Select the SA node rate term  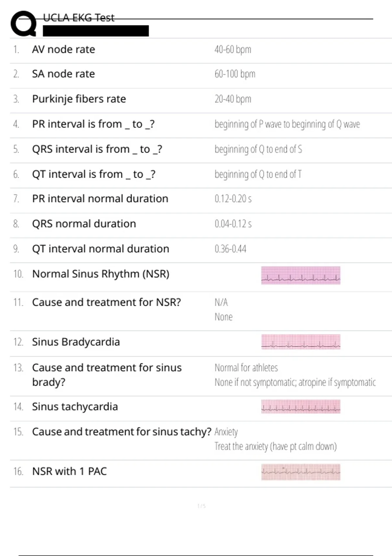click(63, 74)
